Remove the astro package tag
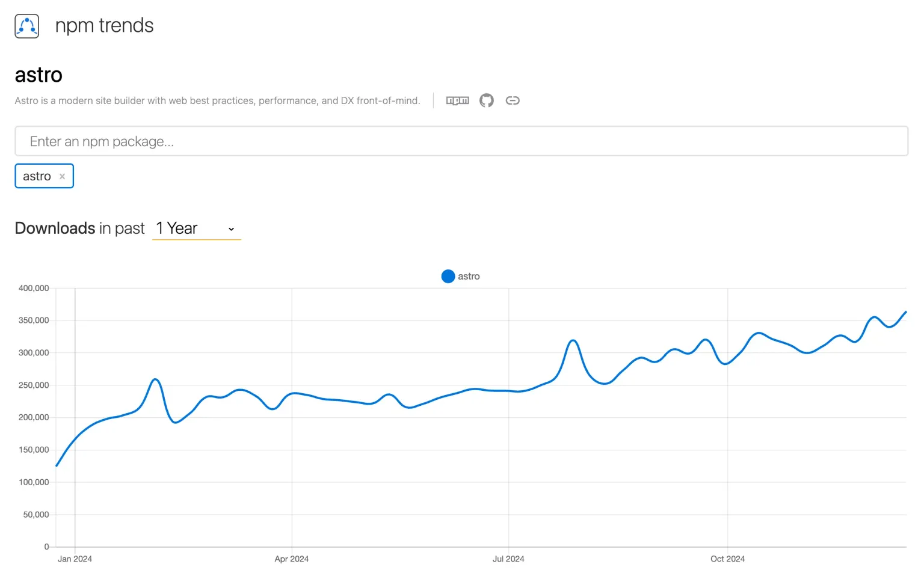The image size is (924, 582). pyautogui.click(x=62, y=177)
